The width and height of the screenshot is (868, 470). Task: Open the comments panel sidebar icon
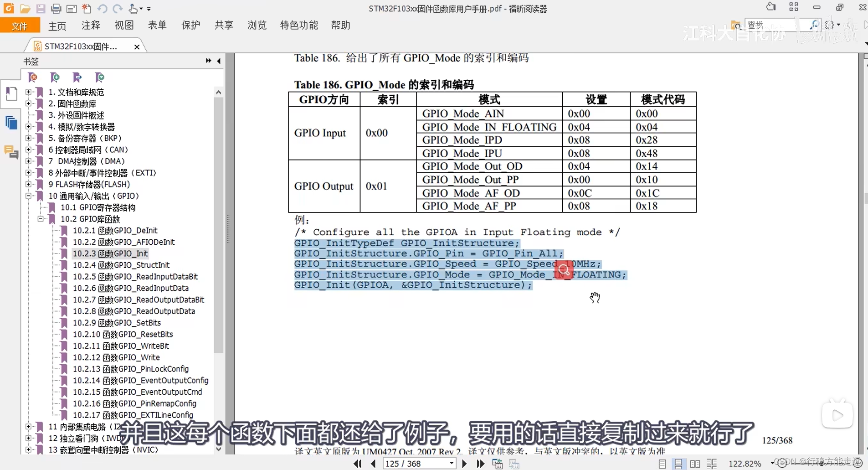tap(11, 151)
